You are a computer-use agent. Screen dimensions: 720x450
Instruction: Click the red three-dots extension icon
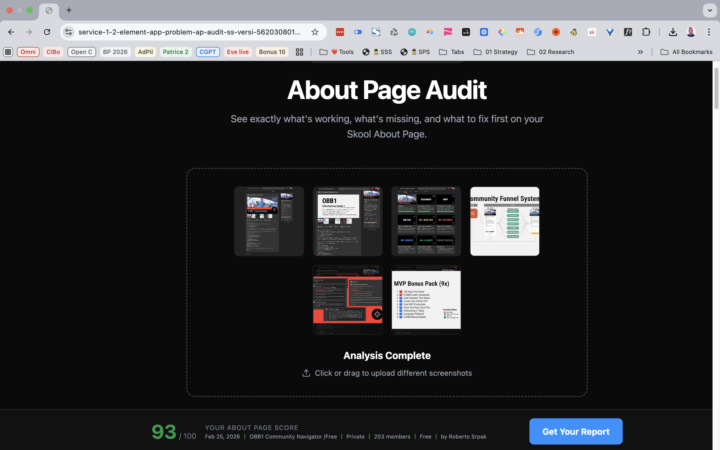click(340, 32)
